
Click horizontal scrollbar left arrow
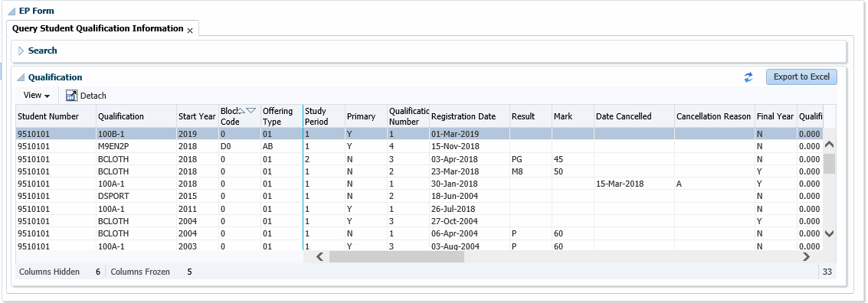click(319, 256)
